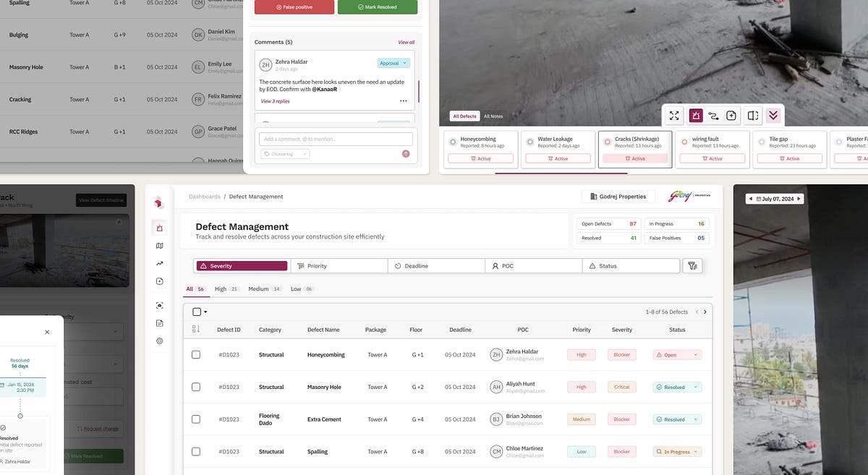The width and height of the screenshot is (868, 475).
Task: Select the wiring fault card radio circle
Action: 684,142
